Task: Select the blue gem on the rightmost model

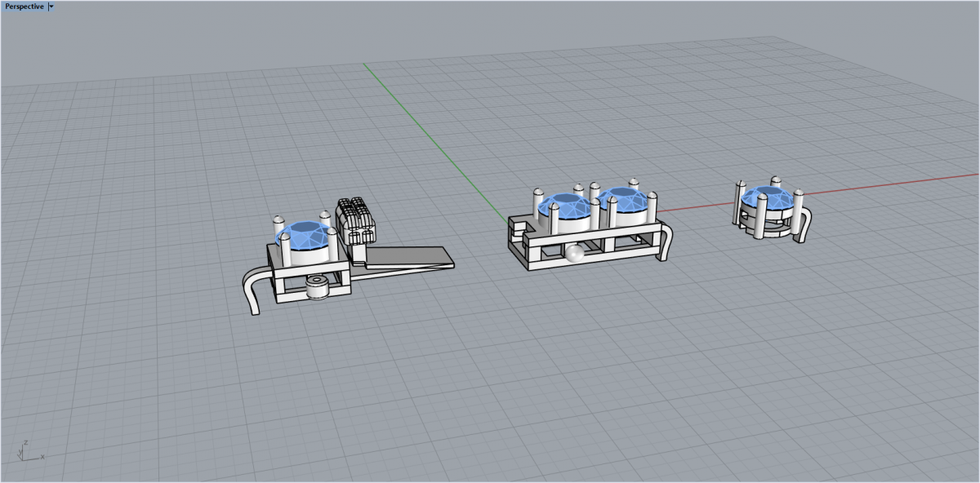Action: pos(766,197)
